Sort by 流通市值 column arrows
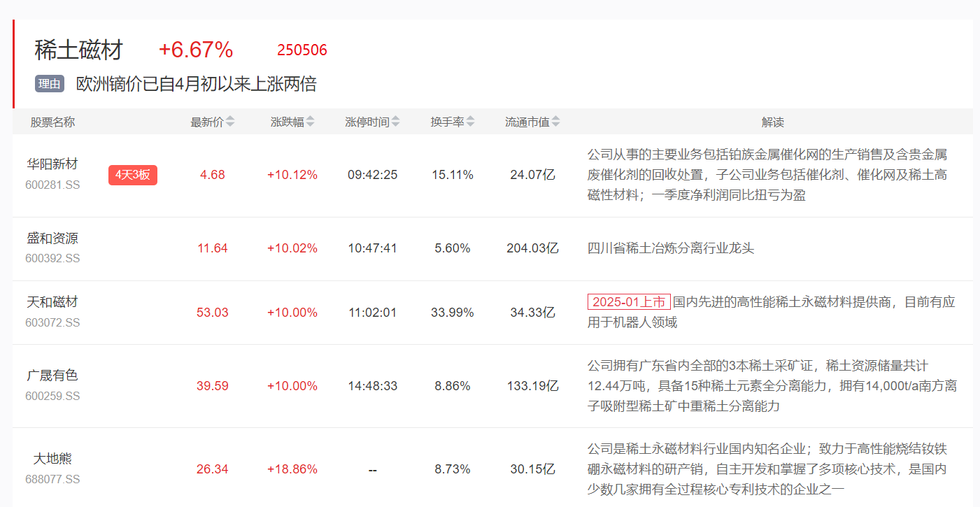Screen dimensions: 980x507 click(x=556, y=122)
